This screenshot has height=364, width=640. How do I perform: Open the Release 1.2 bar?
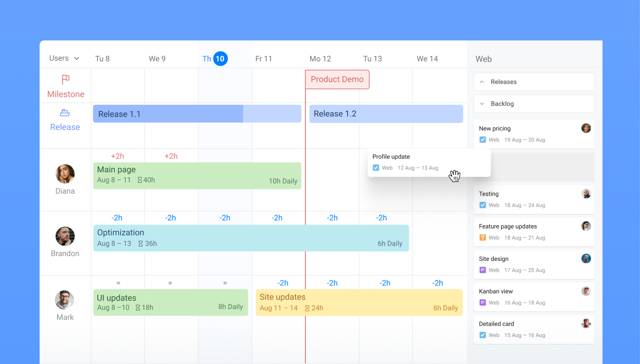(x=386, y=114)
